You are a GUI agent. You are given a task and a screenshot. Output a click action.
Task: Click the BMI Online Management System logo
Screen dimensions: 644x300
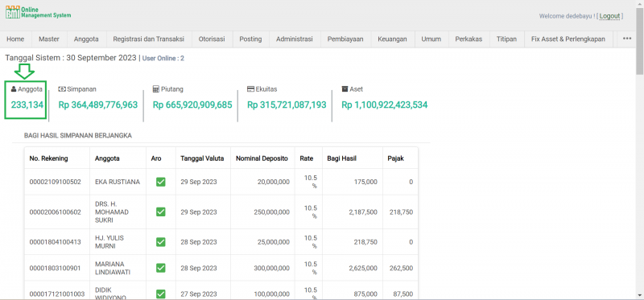tap(38, 12)
